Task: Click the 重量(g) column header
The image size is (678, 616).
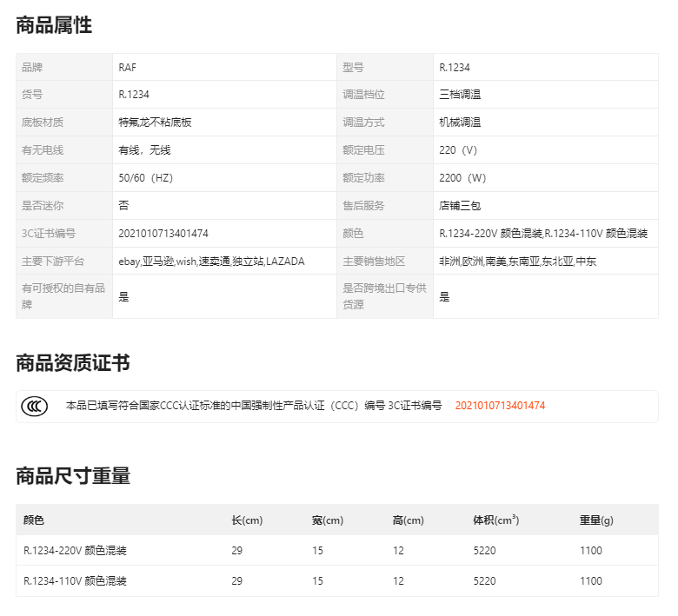Action: (x=596, y=520)
